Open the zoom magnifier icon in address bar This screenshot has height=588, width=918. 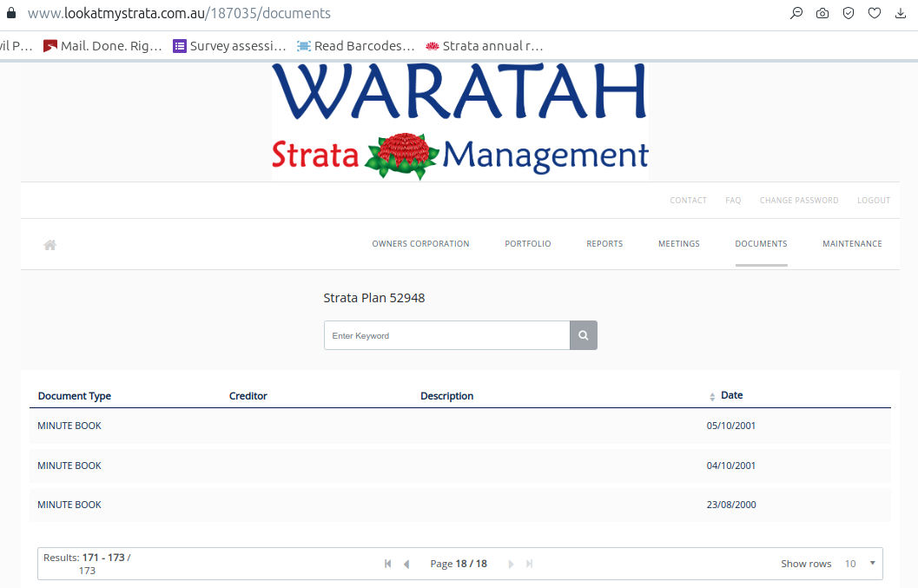point(796,13)
